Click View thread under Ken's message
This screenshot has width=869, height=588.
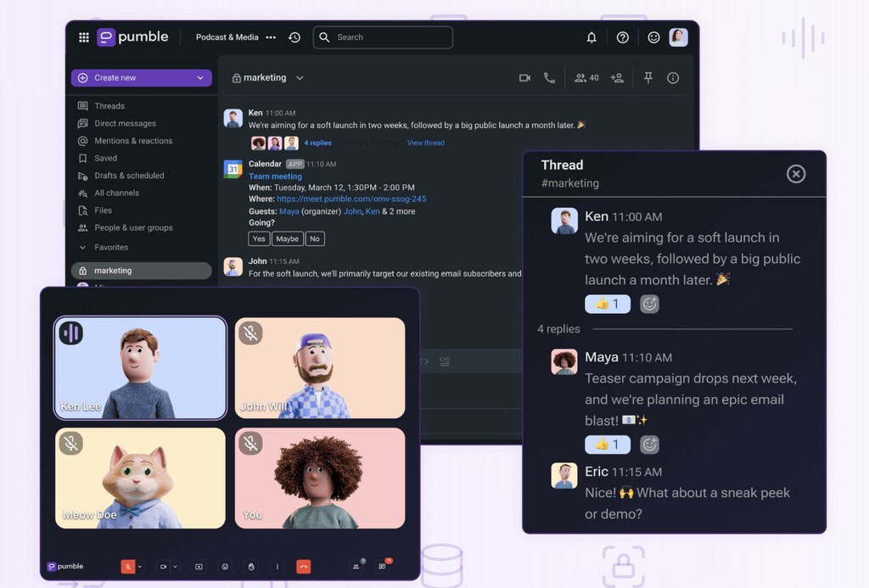click(x=426, y=143)
